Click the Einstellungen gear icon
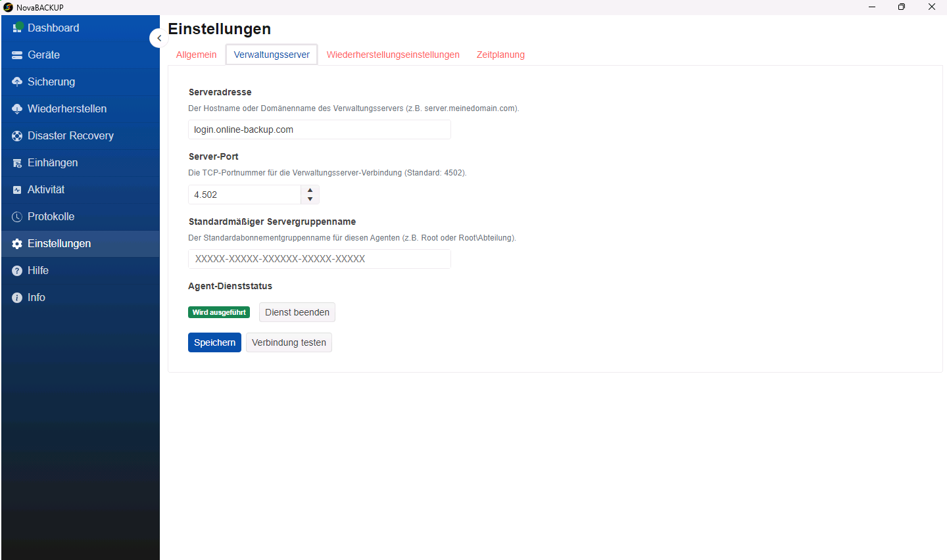 [17, 244]
